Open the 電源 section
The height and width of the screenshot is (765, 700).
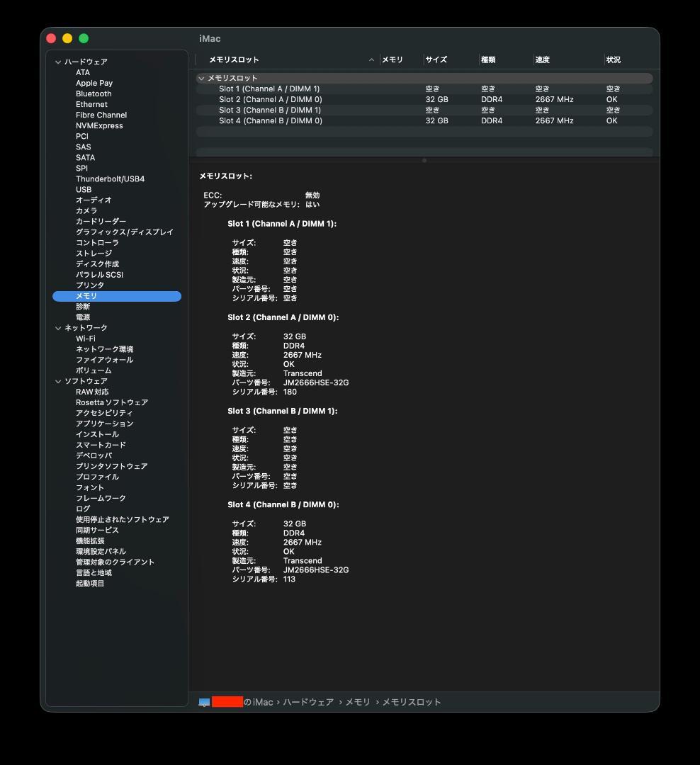click(82, 317)
